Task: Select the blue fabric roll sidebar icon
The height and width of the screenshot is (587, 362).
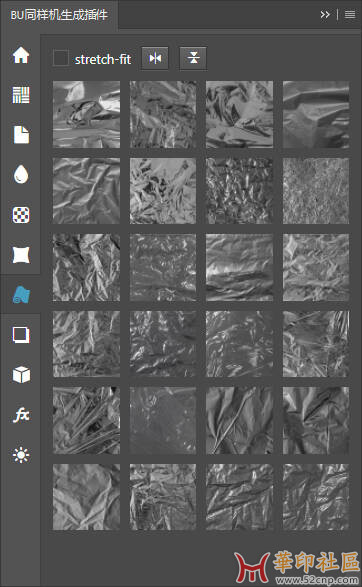Action: click(x=21, y=295)
